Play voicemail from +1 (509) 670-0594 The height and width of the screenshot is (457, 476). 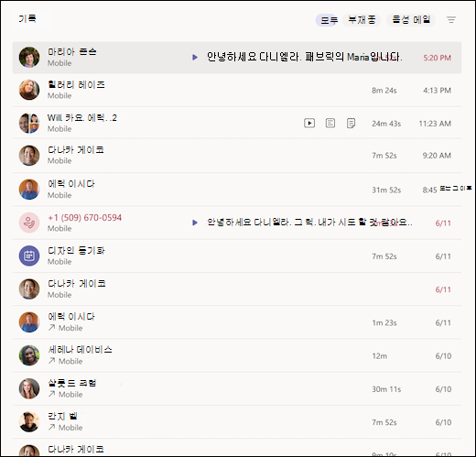click(x=195, y=223)
